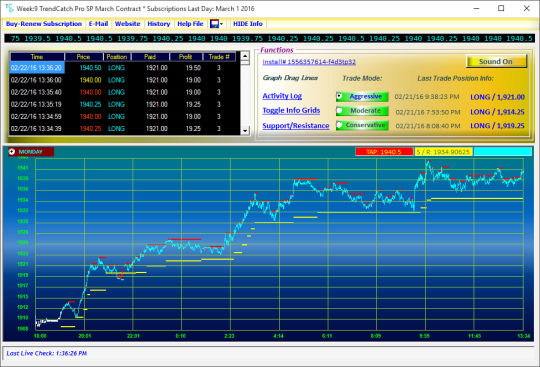Select the Conservative trade mode radio button
This screenshot has height=367, width=540.
(340, 125)
